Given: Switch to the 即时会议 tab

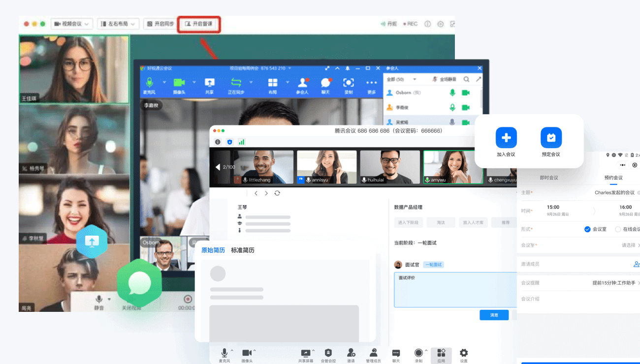Looking at the screenshot, I should pos(549,178).
